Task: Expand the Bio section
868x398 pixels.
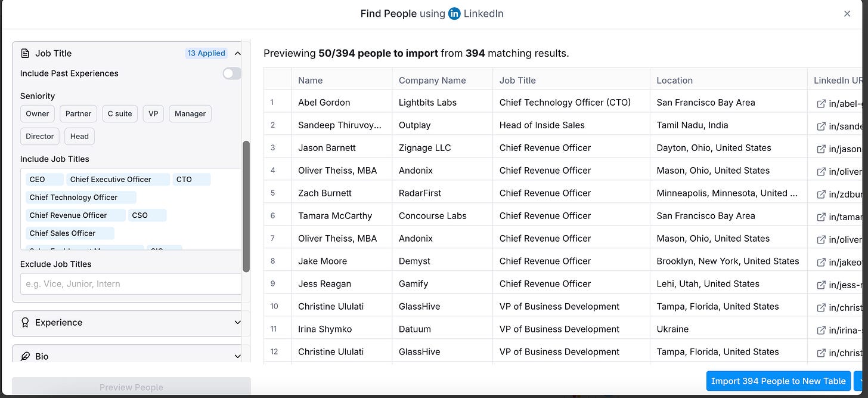Action: click(x=237, y=356)
